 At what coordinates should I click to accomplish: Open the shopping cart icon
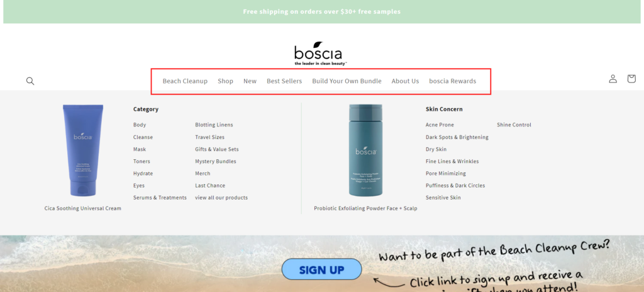(x=631, y=79)
